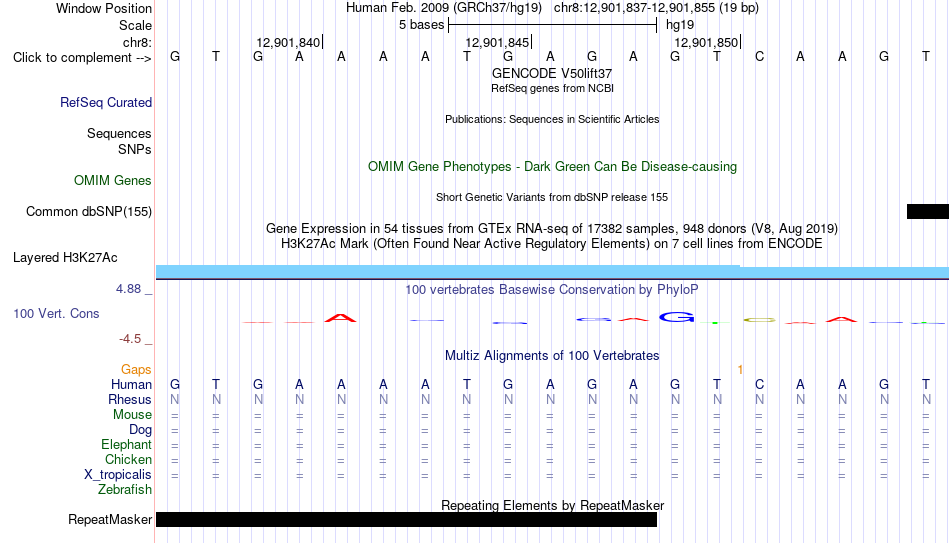Click the 'H3K27Ac Mark' ENCODE track title
The height and width of the screenshot is (543, 950).
[552, 244]
